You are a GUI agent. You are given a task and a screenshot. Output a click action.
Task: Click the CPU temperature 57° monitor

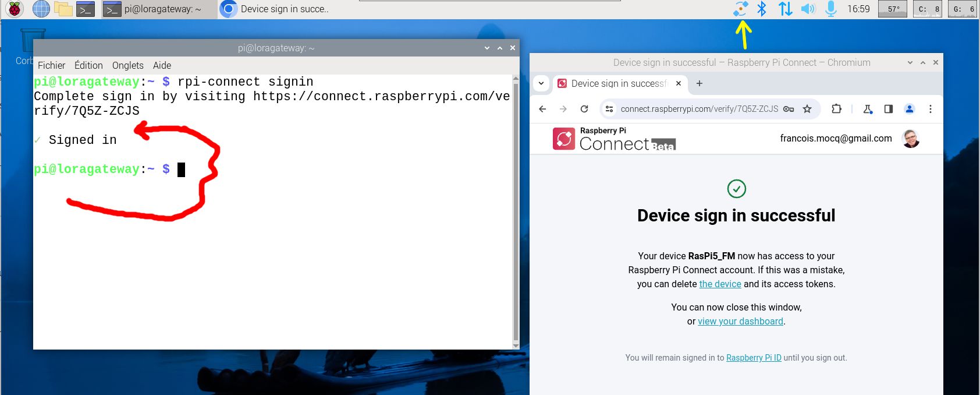892,9
